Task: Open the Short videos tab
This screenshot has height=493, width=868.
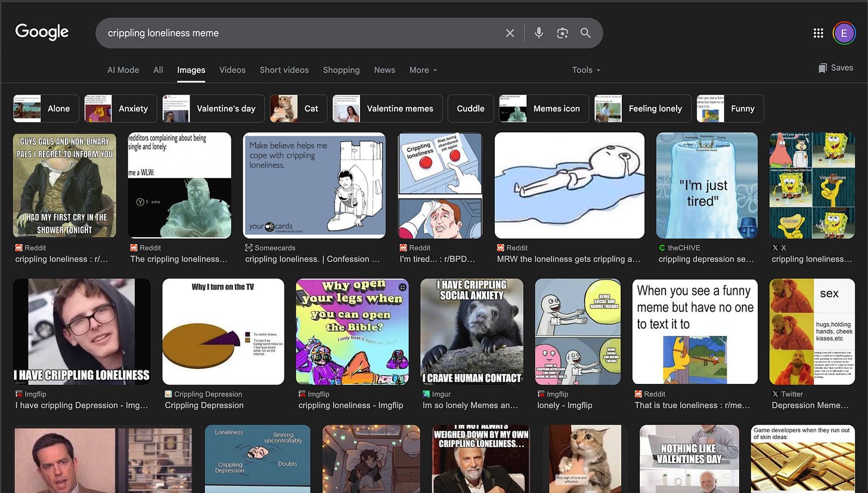Action: pyautogui.click(x=284, y=70)
